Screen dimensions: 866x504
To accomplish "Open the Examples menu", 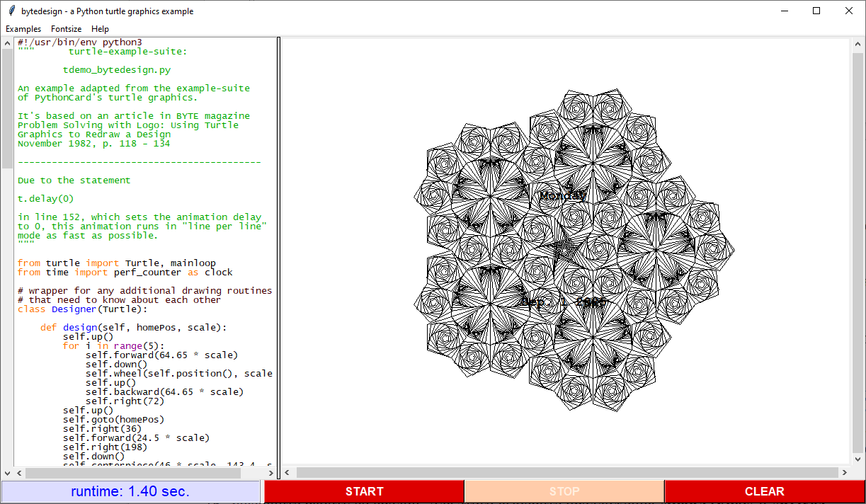I will [x=23, y=29].
